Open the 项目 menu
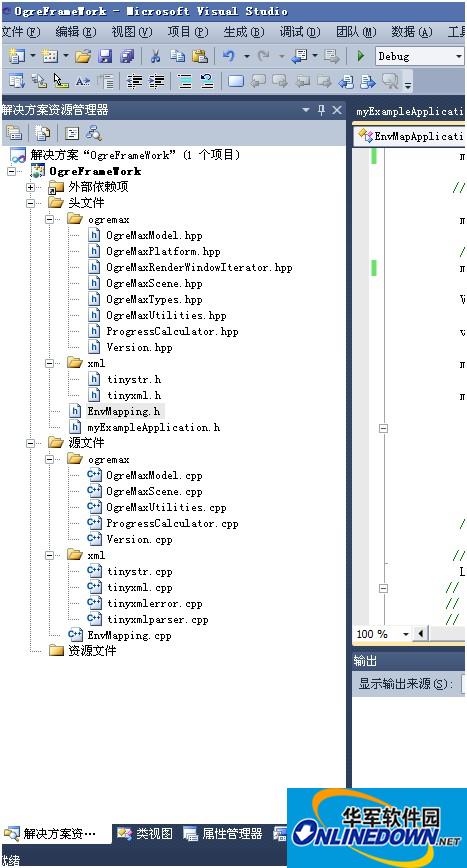 [188, 32]
